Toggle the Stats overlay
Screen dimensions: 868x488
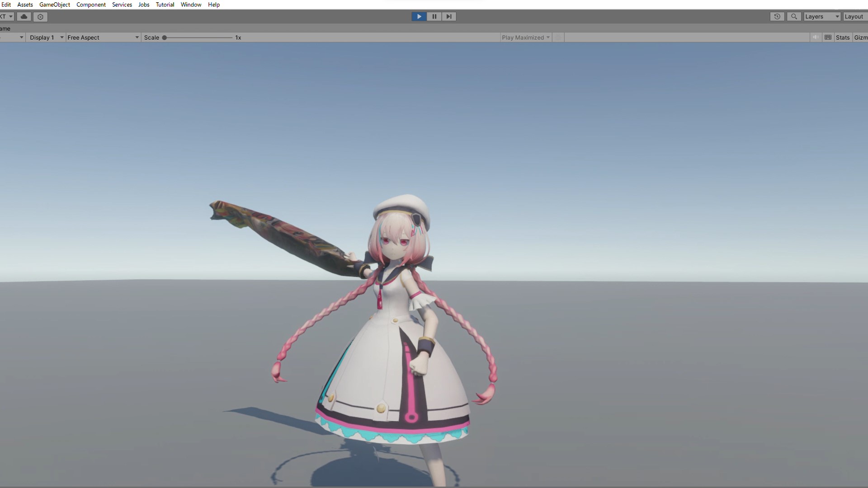pos(842,37)
